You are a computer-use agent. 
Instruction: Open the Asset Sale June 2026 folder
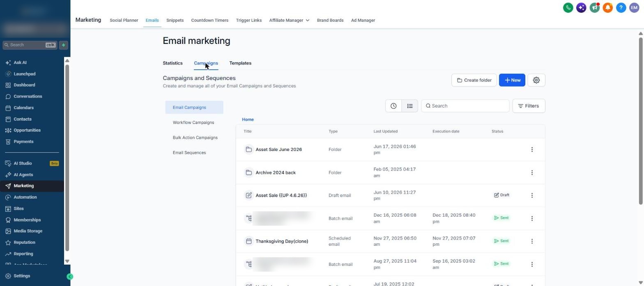[x=278, y=149]
